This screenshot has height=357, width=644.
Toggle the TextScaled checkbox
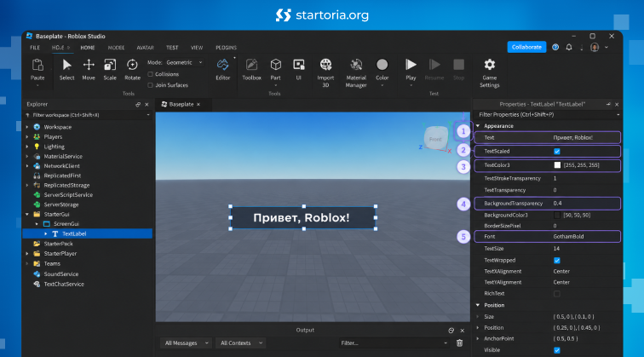coord(557,151)
